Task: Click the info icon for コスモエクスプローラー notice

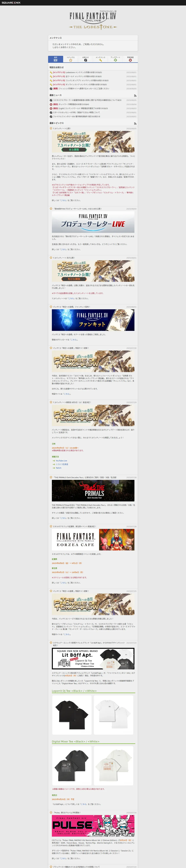Action: [51, 100]
